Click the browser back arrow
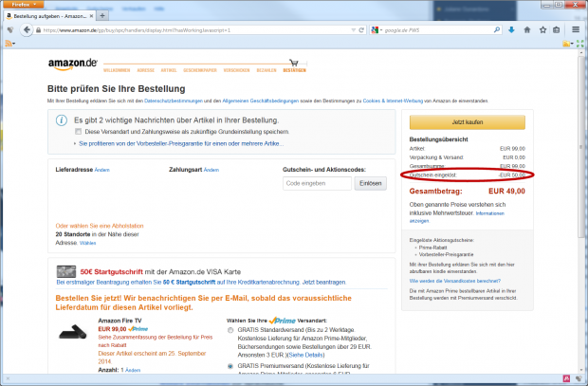This screenshot has height=386, width=588. (x=27, y=30)
